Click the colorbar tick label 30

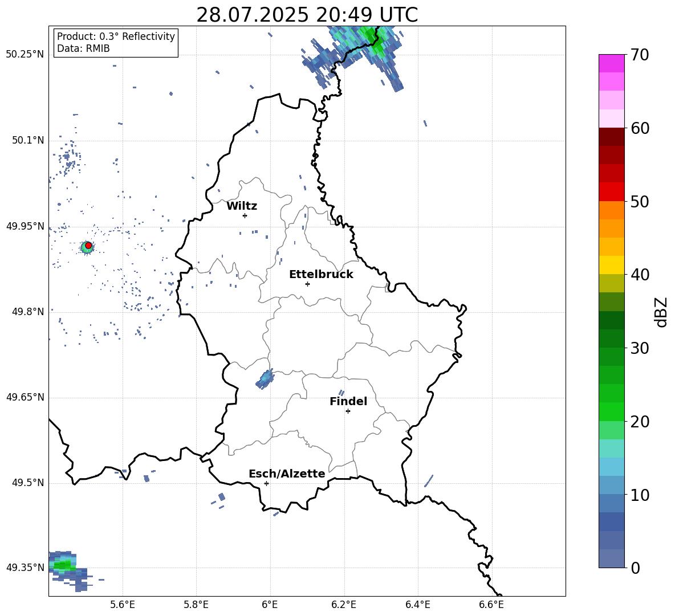point(640,348)
